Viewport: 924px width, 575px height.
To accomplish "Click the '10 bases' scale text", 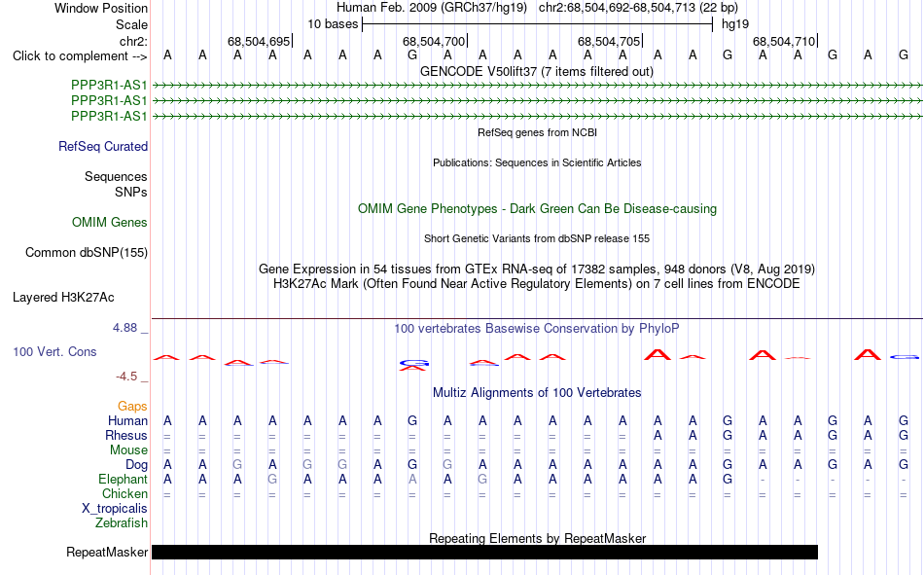I will click(333, 24).
